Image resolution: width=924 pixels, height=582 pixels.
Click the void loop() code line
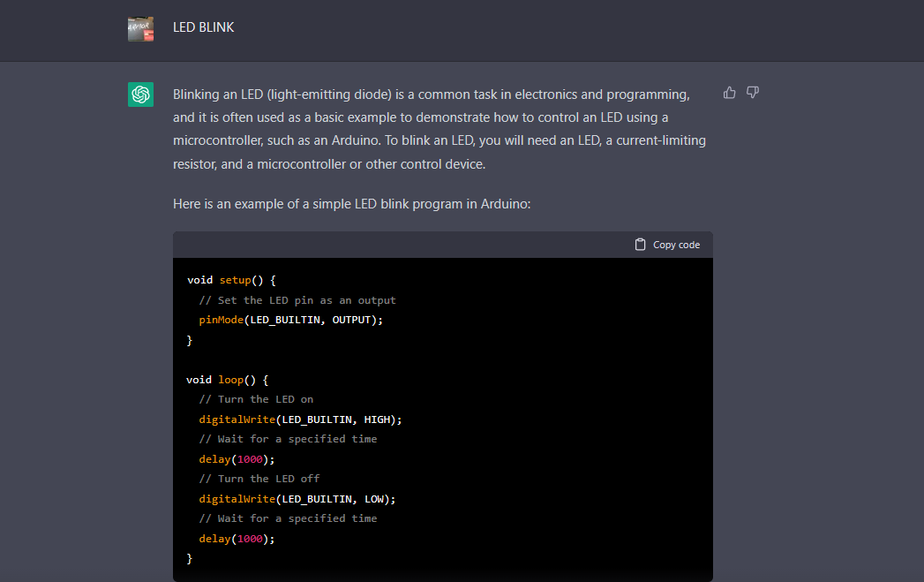(x=227, y=380)
